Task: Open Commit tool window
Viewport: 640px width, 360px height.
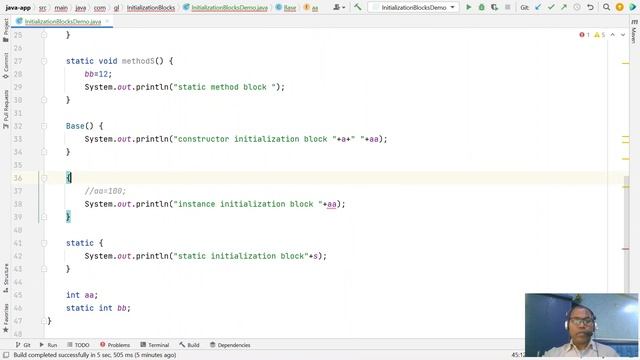Action: tap(6, 65)
